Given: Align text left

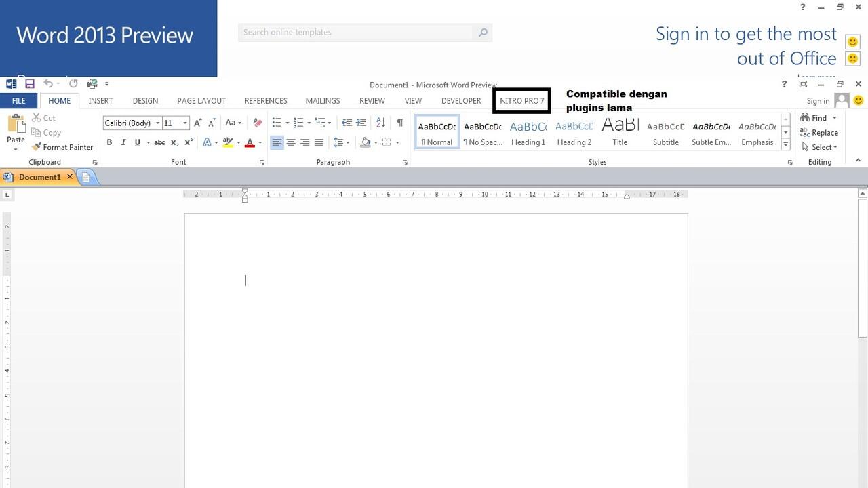Looking at the screenshot, I should coord(277,142).
